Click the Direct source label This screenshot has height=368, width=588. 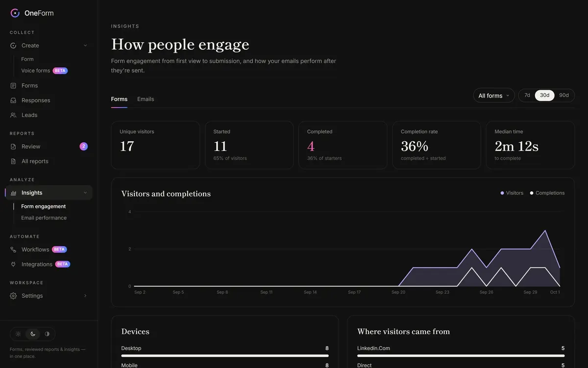pos(365,365)
